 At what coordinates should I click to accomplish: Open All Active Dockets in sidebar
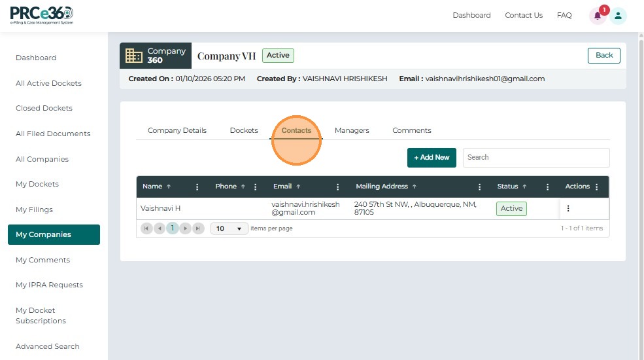pyautogui.click(x=48, y=83)
